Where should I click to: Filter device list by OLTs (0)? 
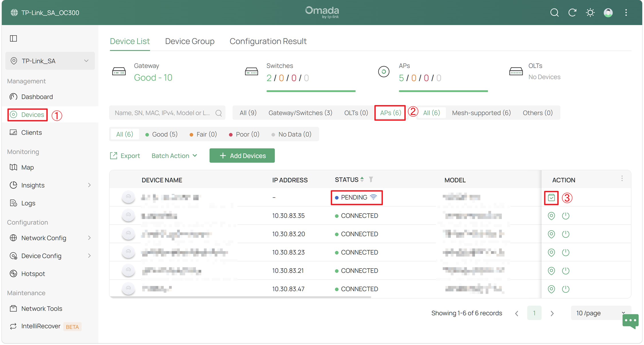click(x=356, y=113)
